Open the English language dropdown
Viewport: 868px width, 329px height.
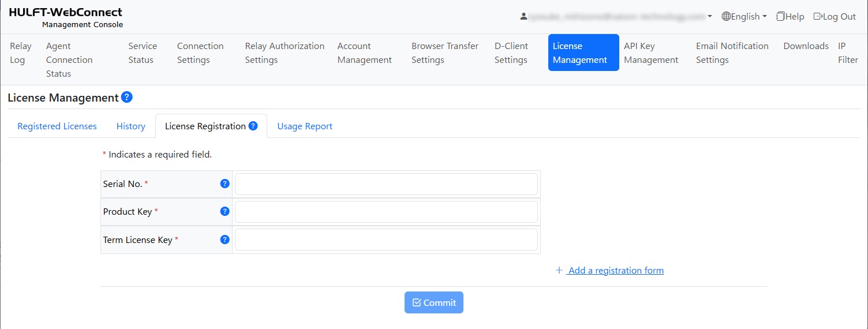coord(744,17)
